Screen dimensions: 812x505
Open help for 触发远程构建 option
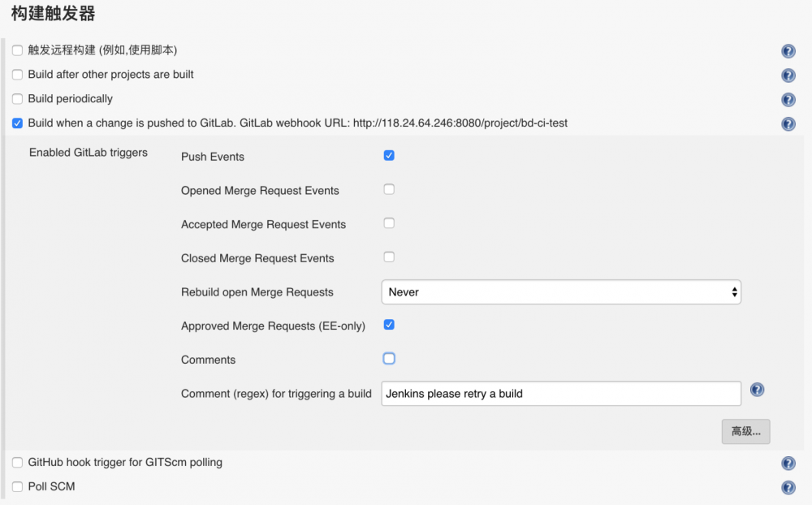coord(788,50)
